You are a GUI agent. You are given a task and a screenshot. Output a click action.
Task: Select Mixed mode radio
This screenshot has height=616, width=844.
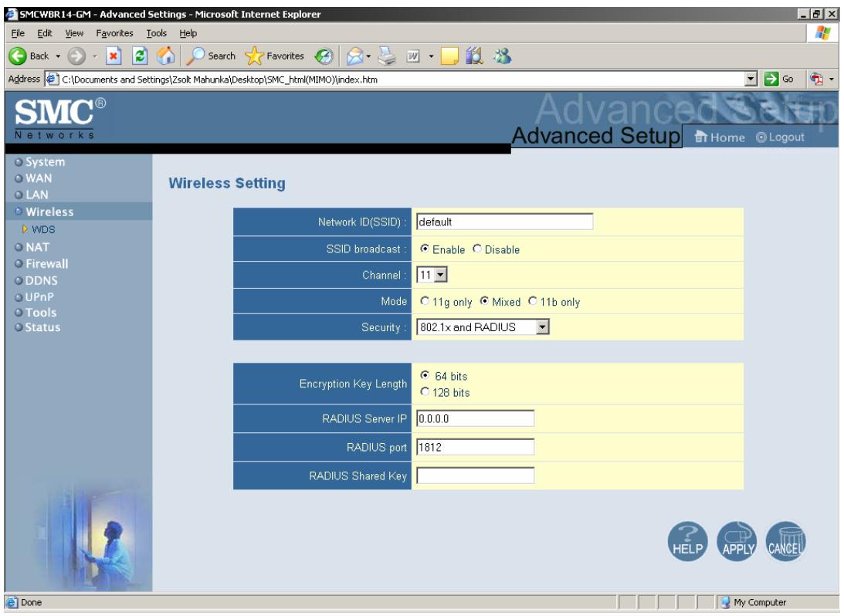click(484, 301)
